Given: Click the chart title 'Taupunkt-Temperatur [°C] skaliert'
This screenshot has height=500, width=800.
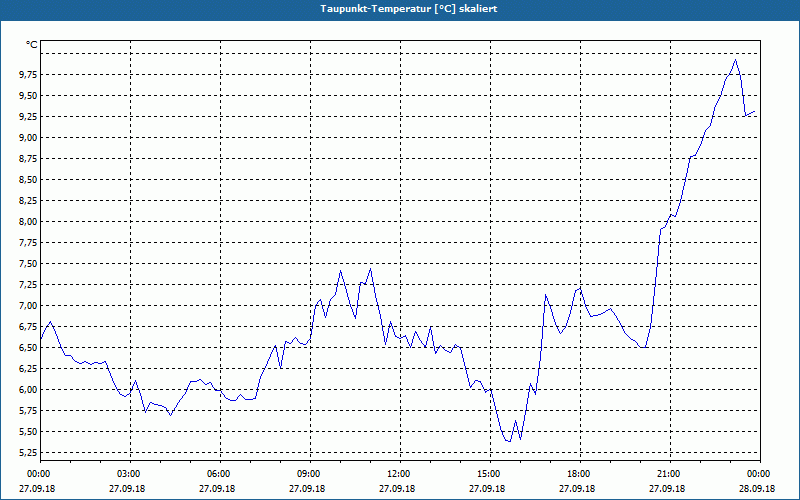Looking at the screenshot, I should tap(408, 9).
